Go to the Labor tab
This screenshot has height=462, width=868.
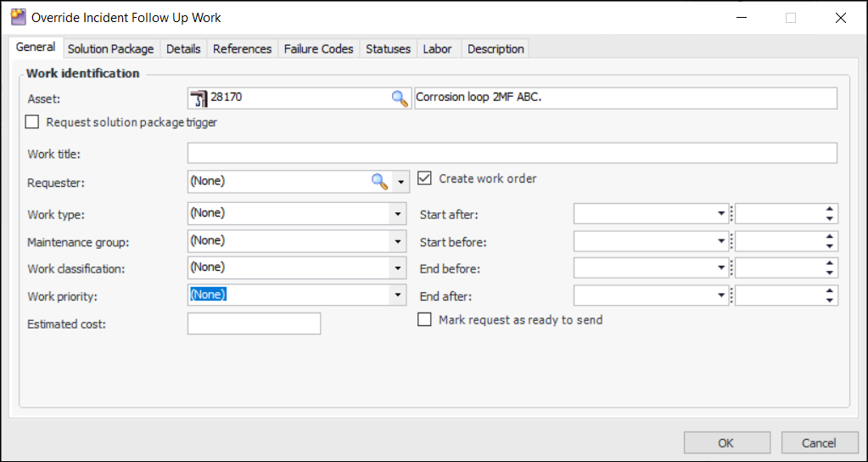(437, 49)
